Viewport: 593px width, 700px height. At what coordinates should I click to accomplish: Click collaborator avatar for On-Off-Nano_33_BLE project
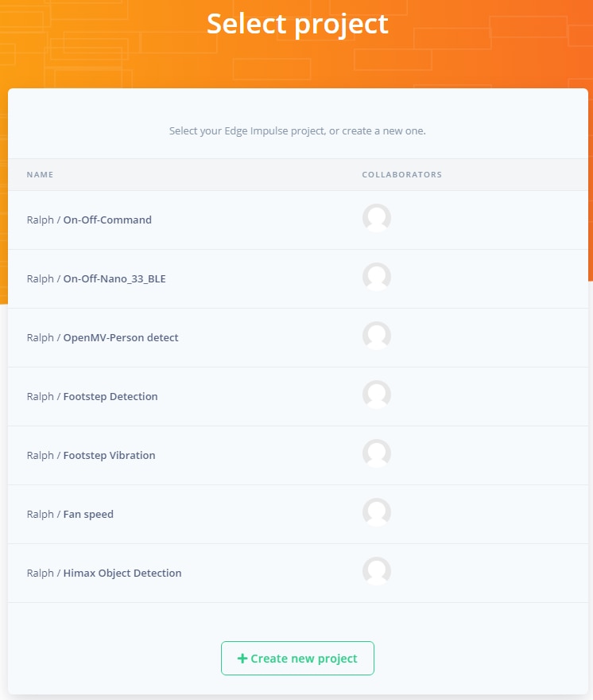(376, 278)
